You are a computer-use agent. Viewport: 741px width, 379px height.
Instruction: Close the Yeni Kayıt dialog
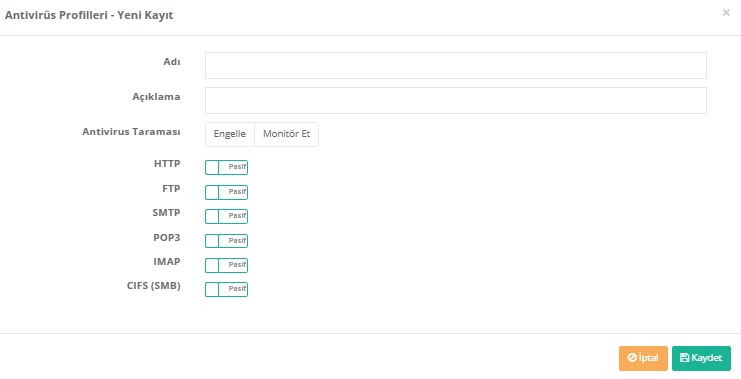pos(726,13)
